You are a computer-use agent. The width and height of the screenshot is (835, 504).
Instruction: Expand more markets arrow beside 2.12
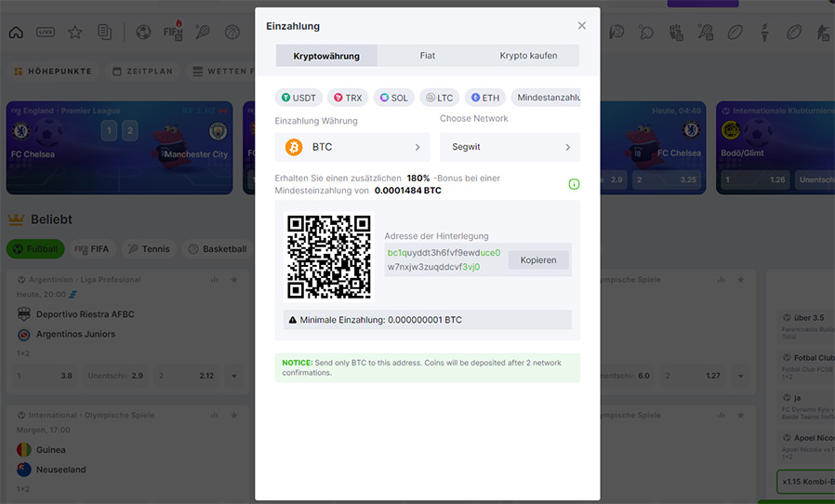coord(233,376)
